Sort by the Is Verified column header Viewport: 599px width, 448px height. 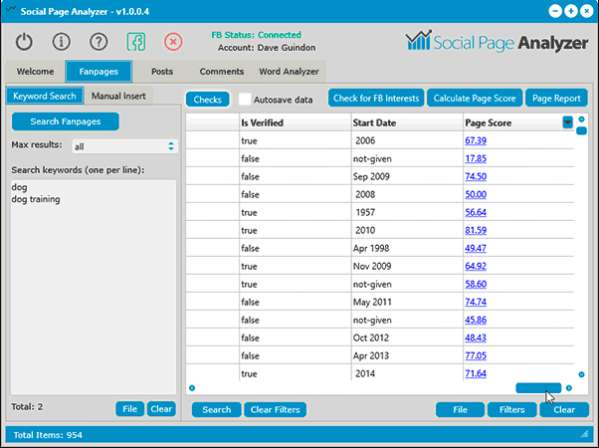click(x=295, y=123)
